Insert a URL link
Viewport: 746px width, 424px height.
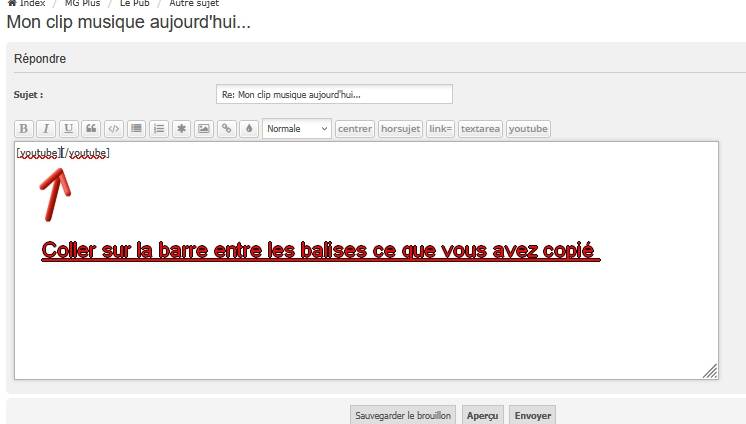(x=226, y=128)
